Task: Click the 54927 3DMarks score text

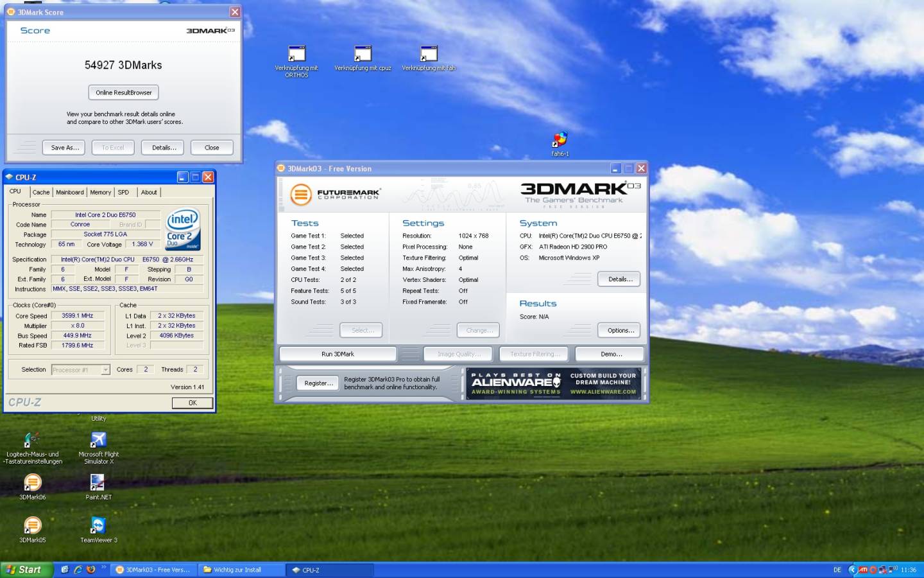Action: pos(123,65)
